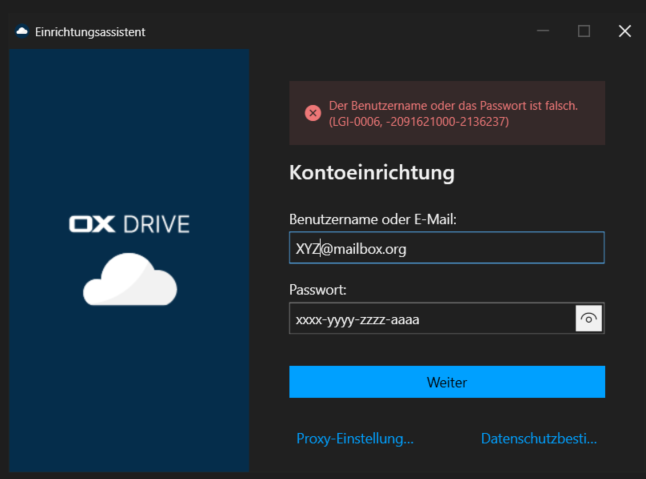Maximize the Einrichtungsassistent window

point(584,31)
